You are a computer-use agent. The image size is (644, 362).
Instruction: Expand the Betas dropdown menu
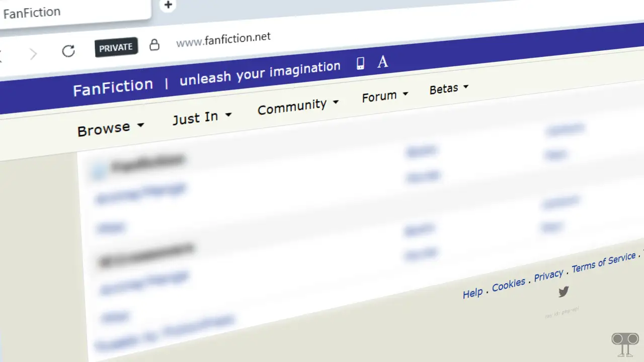pos(449,88)
